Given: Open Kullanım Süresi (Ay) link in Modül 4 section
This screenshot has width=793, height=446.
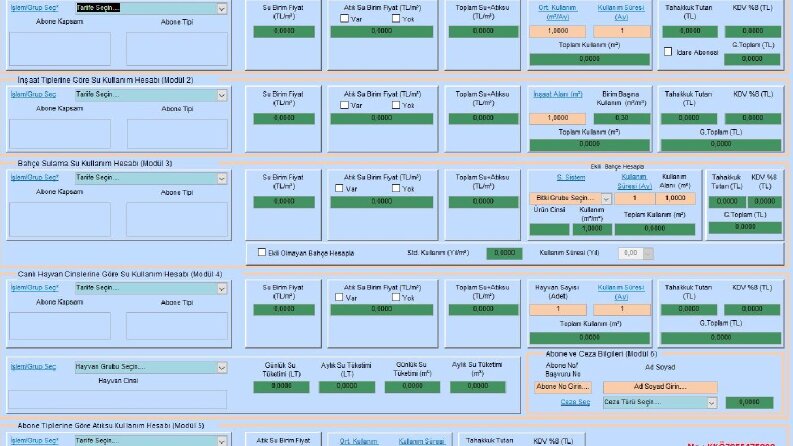Looking at the screenshot, I should tap(621, 292).
